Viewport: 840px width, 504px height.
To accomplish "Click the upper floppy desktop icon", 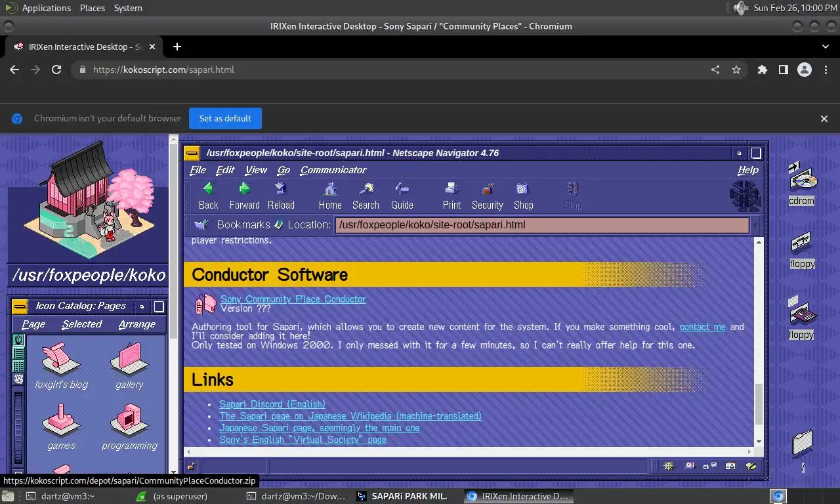I will (801, 244).
